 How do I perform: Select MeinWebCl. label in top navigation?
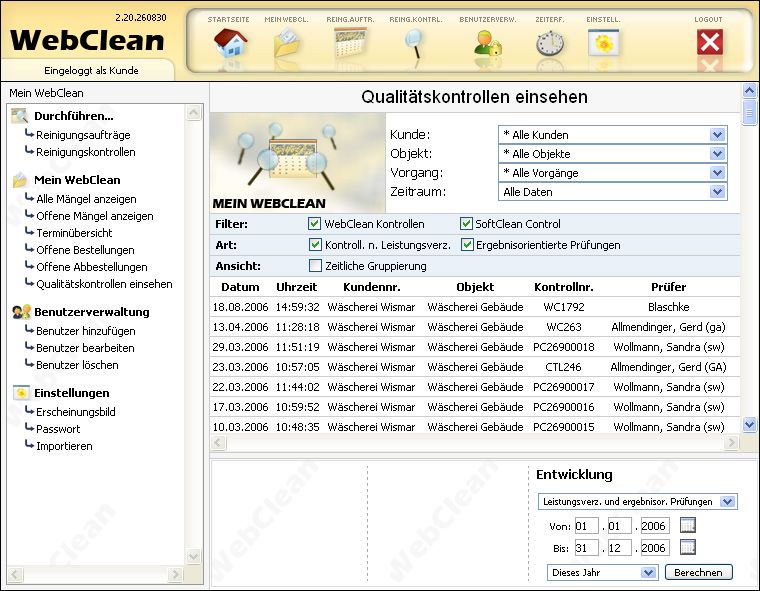pos(286,19)
